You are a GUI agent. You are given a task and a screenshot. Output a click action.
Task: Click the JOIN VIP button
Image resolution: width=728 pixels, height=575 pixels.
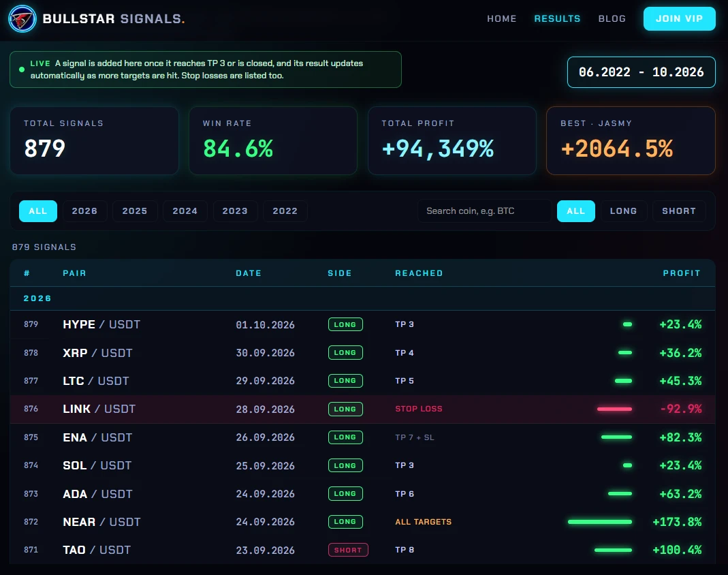(679, 18)
